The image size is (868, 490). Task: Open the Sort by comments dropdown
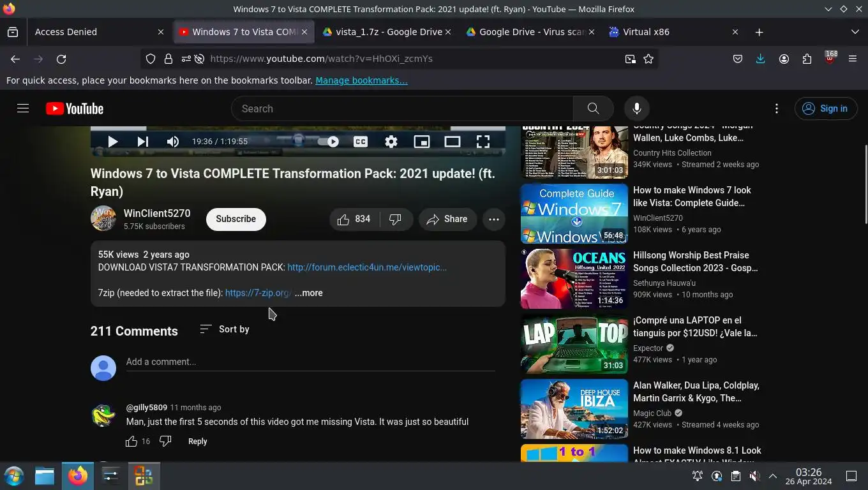click(225, 329)
